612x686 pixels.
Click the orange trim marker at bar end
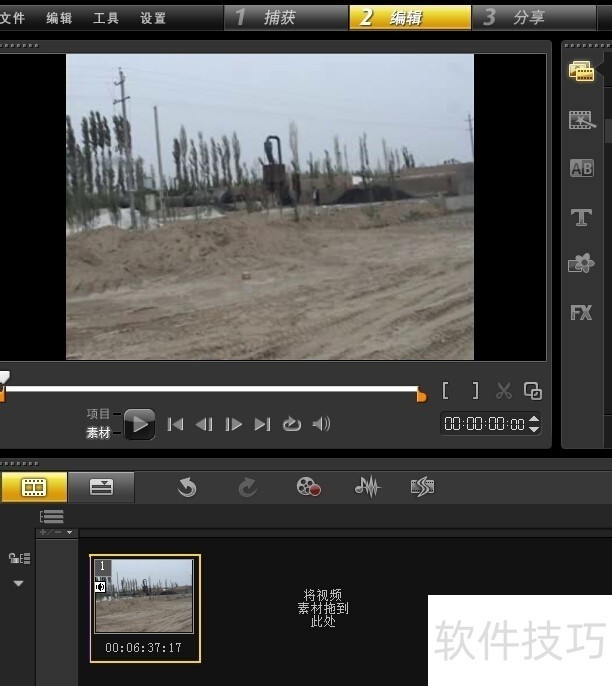[422, 395]
